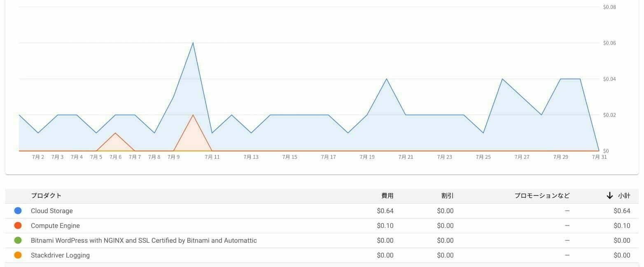Click the $0.10 cost for Compute Engine
The image size is (644, 267).
coord(385,225)
